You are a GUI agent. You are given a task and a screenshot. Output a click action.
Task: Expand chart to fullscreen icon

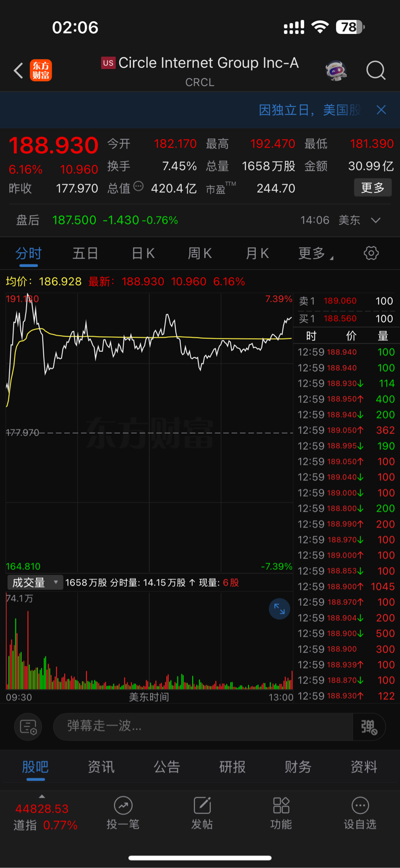279,609
